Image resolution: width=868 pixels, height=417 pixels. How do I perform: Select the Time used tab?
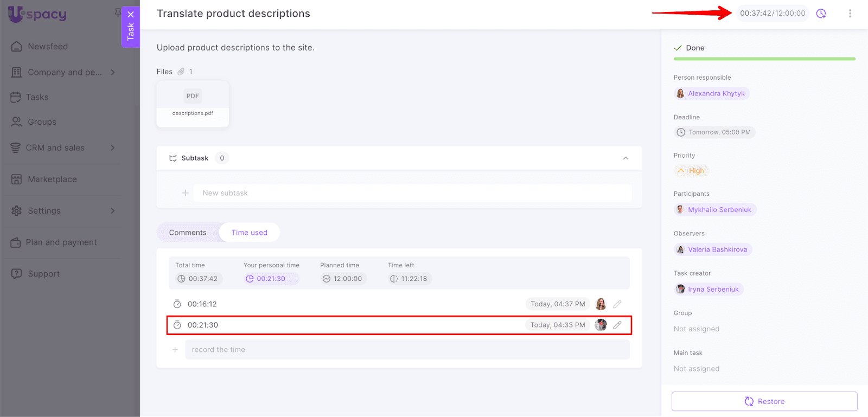point(250,233)
